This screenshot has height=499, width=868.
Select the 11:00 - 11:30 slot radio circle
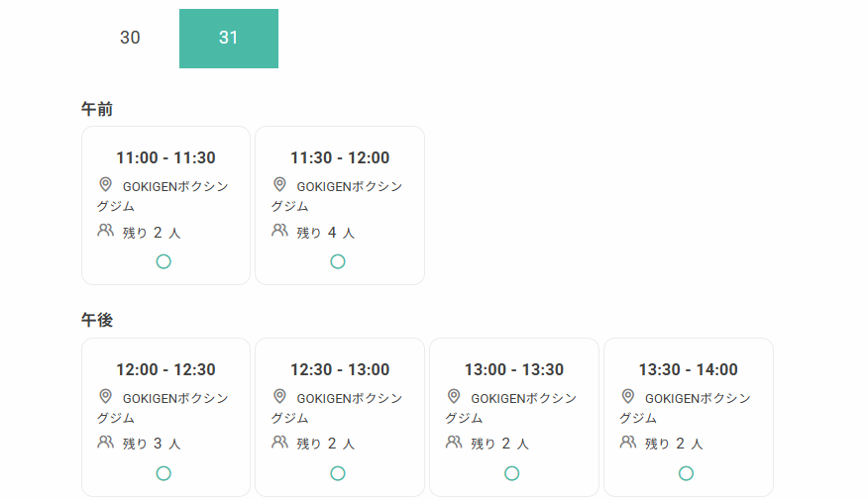point(163,261)
